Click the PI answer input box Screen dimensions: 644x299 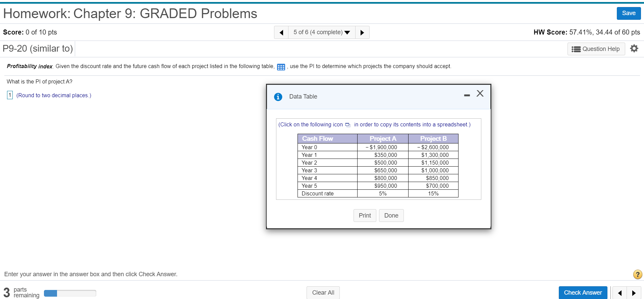tap(10, 95)
